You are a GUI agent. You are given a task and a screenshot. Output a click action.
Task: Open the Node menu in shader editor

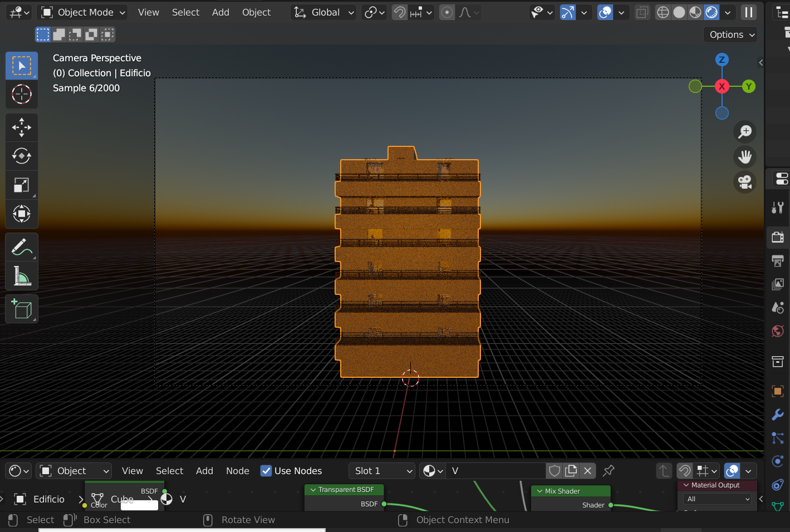(x=237, y=471)
